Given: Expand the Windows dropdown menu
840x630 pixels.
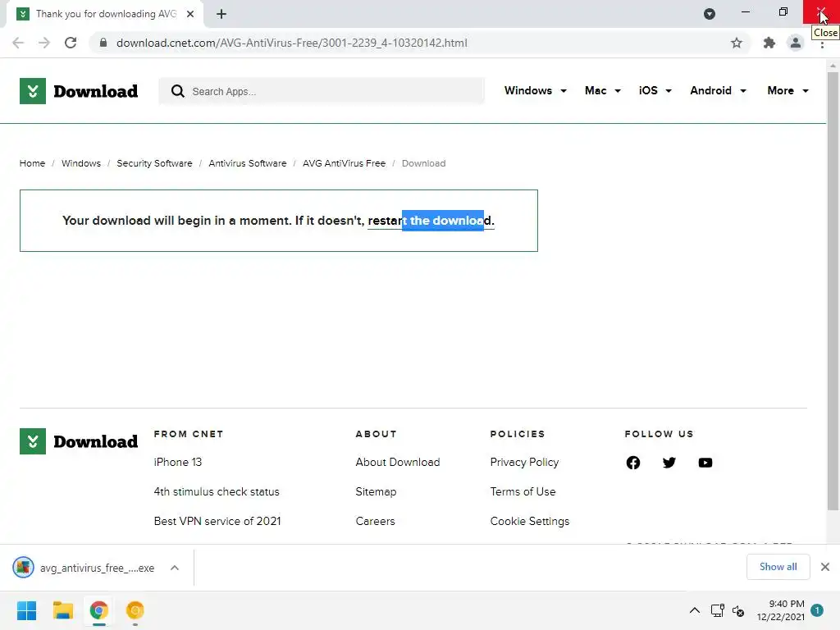Looking at the screenshot, I should point(535,90).
